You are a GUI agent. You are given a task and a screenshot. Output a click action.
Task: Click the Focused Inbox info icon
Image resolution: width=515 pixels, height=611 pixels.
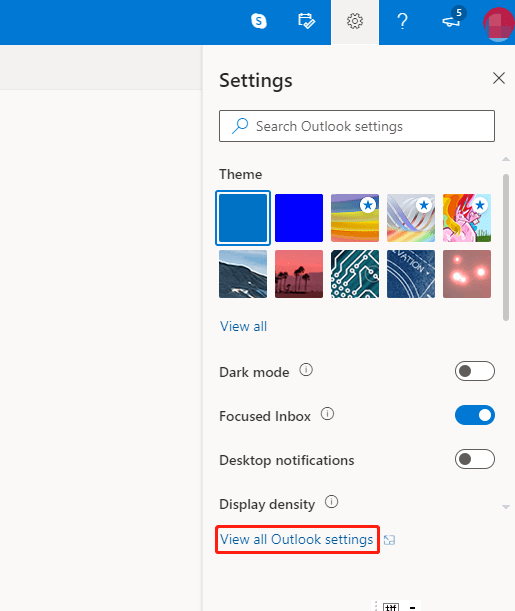[327, 413]
